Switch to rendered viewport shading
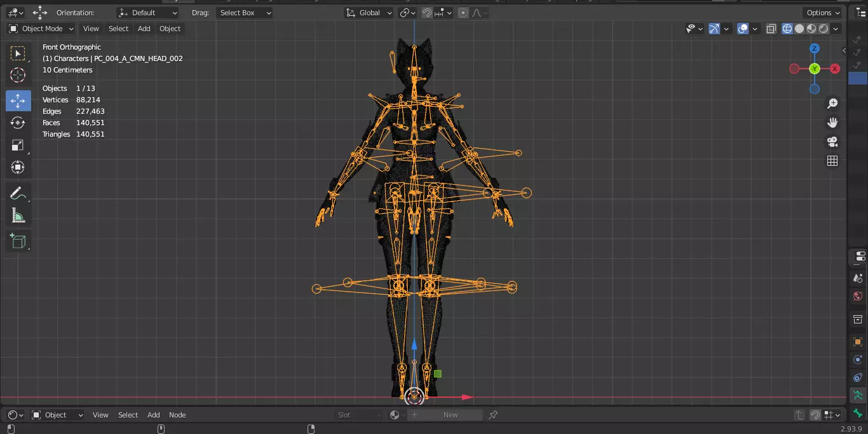This screenshot has height=434, width=868. click(x=824, y=29)
